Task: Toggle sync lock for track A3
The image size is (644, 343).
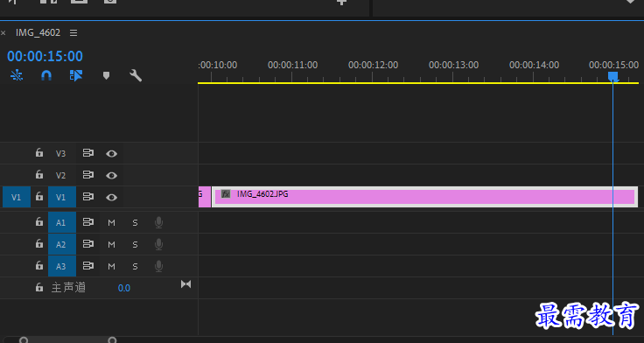Action: click(87, 265)
